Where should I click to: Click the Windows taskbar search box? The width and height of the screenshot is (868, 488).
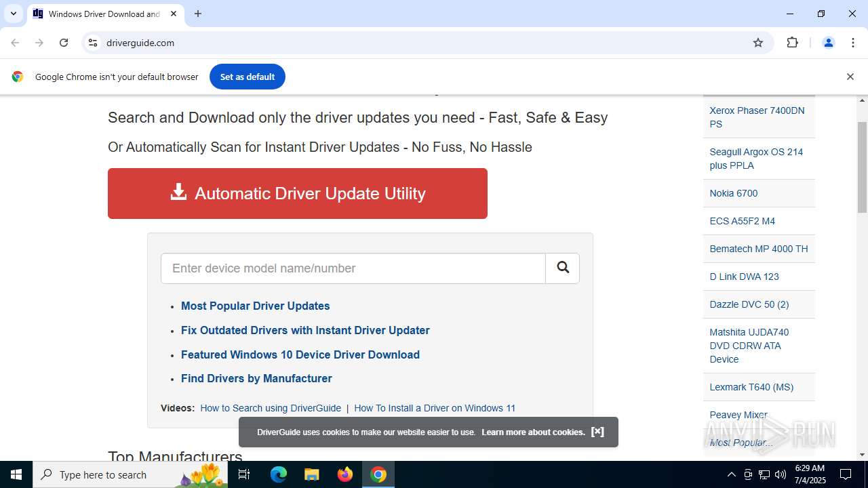point(132,474)
